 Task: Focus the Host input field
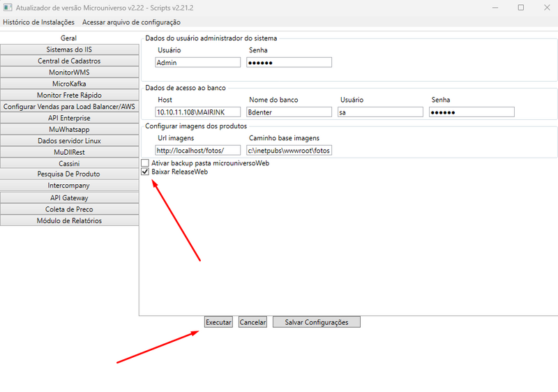pos(198,112)
